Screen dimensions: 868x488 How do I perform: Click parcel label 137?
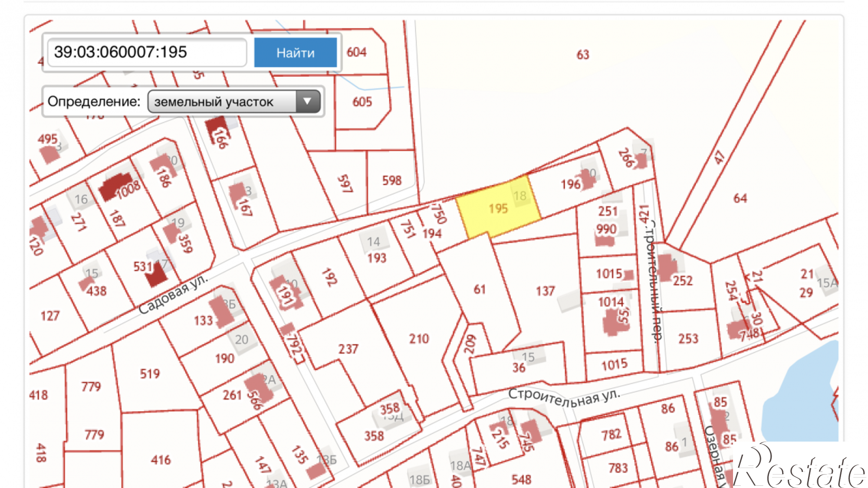(546, 291)
